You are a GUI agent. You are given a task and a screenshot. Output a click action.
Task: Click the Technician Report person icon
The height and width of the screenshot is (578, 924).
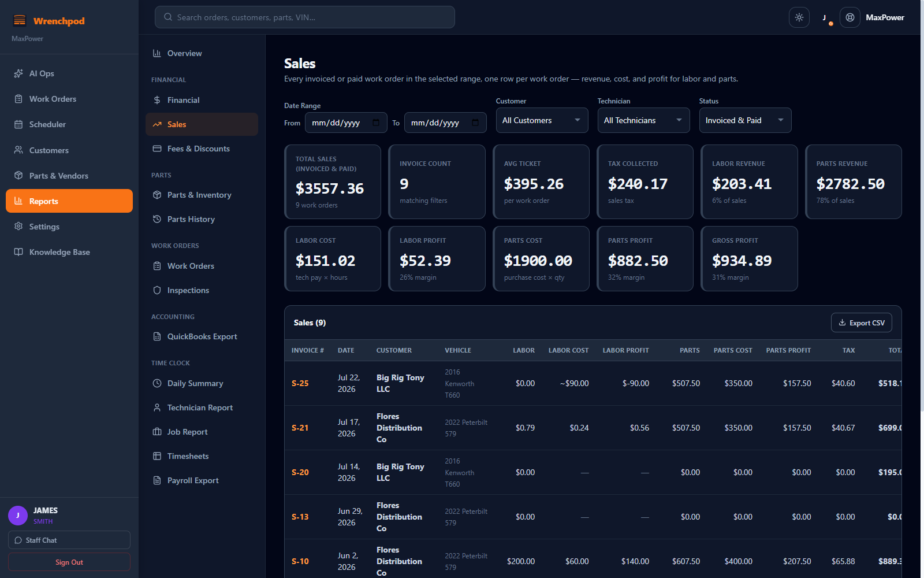pos(157,407)
